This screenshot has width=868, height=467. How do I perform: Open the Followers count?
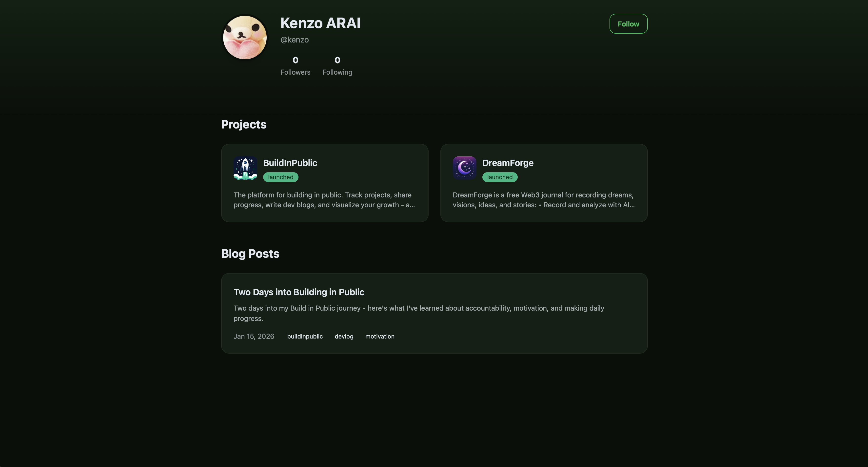tap(295, 66)
